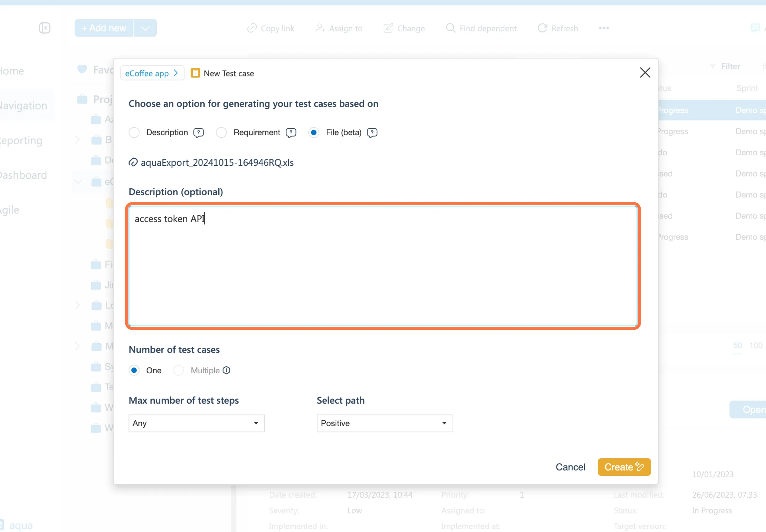Click the Requirement help question-mark icon
Screen dimensions: 766x532
[291, 133]
